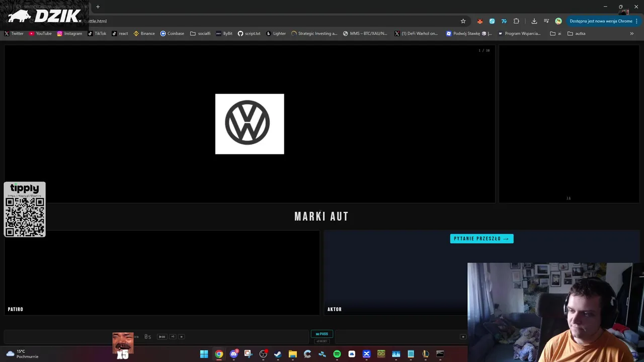The height and width of the screenshot is (362, 644).
Task: Select the MARKI AUT category title
Action: click(321, 217)
